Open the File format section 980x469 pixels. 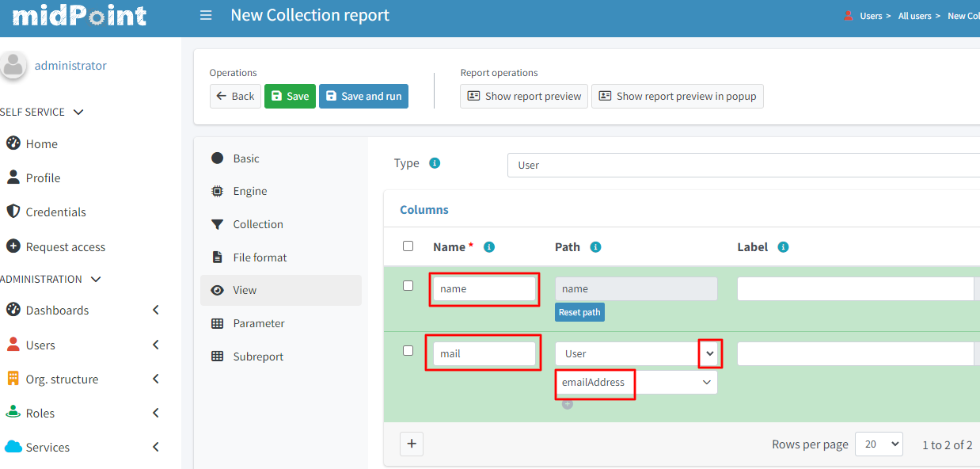[259, 257]
